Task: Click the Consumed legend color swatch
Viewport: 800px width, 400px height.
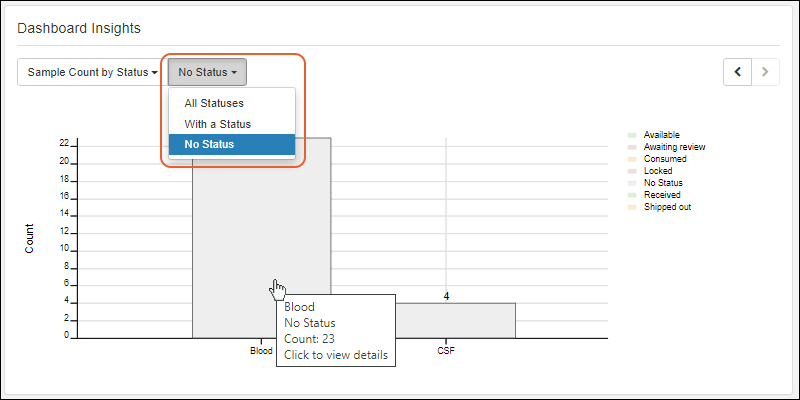Action: (x=632, y=159)
